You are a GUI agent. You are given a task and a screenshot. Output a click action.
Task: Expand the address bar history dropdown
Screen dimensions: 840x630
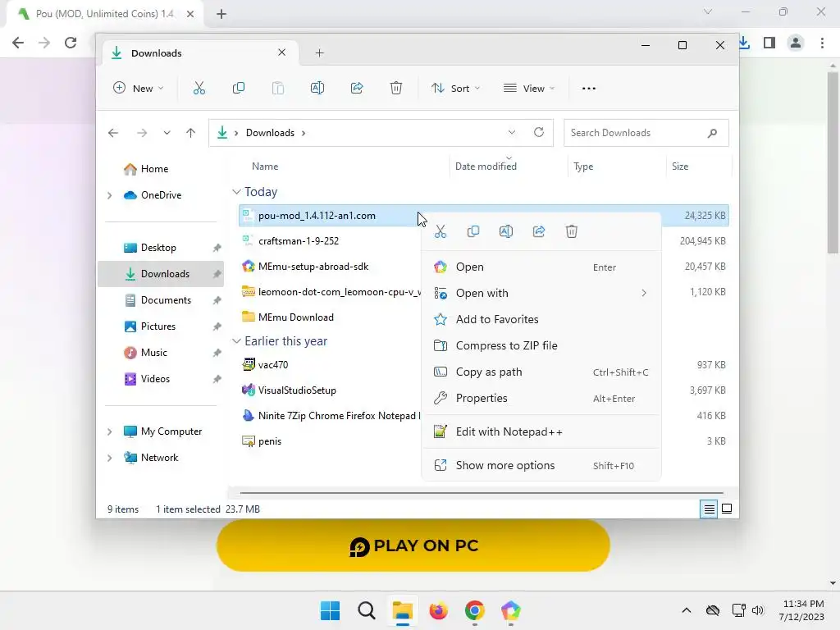[512, 132]
